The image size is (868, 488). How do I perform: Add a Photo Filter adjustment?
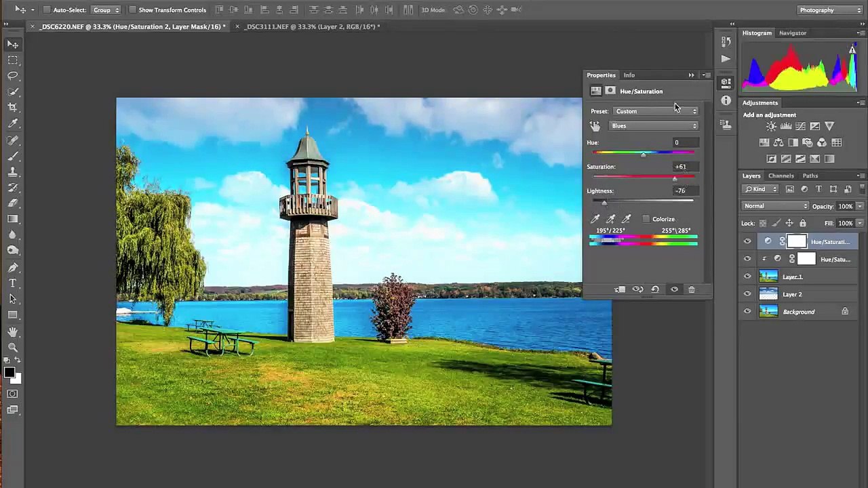[x=807, y=142]
